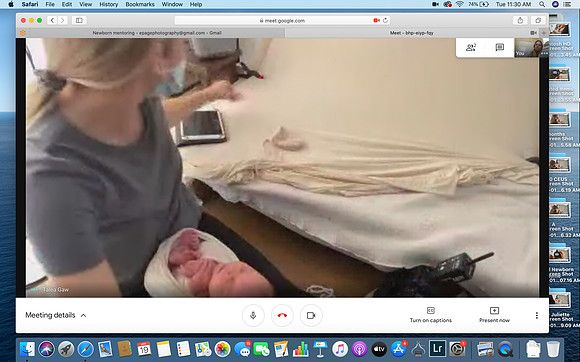The width and height of the screenshot is (580, 362).
Task: Open the Safari menu
Action: point(30,4)
